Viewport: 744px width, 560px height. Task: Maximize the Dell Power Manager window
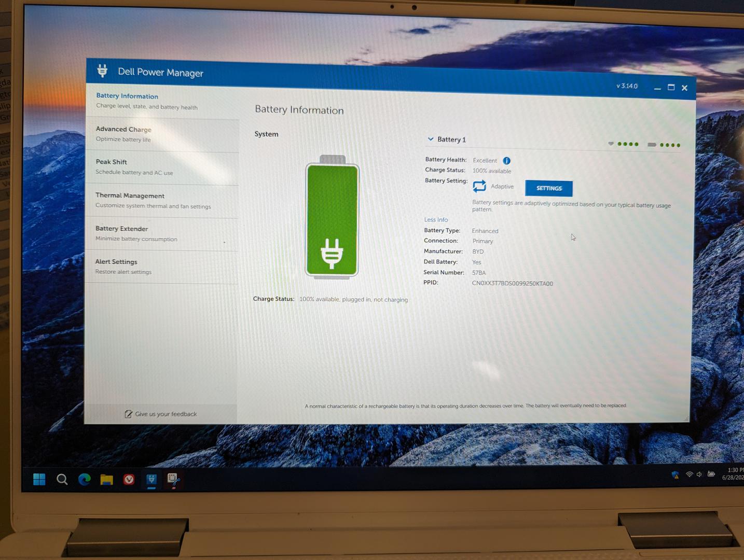coord(671,88)
